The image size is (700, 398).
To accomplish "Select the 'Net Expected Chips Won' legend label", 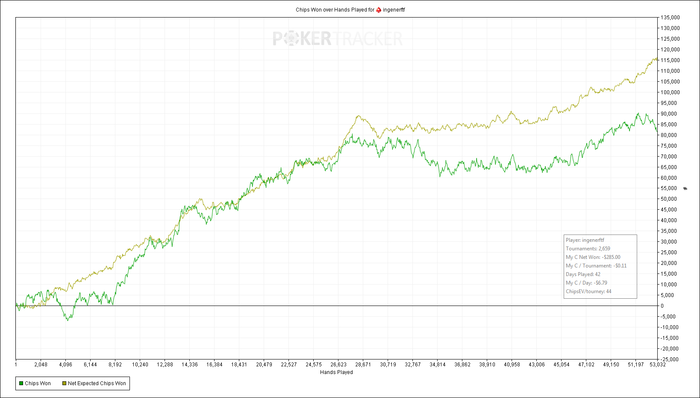I will tap(97, 383).
